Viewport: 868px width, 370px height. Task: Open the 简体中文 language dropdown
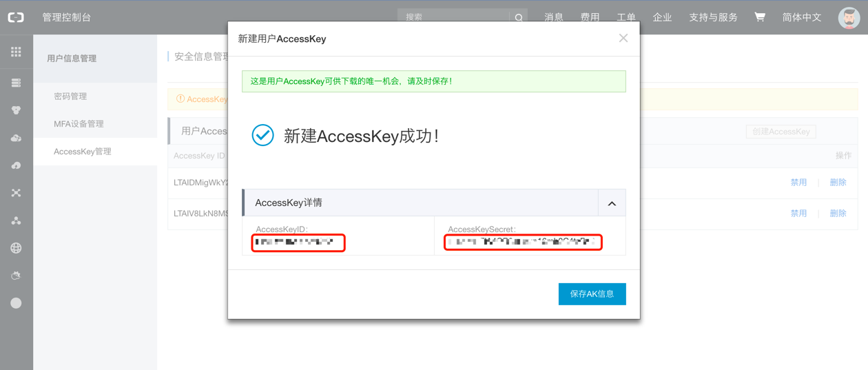pos(802,17)
